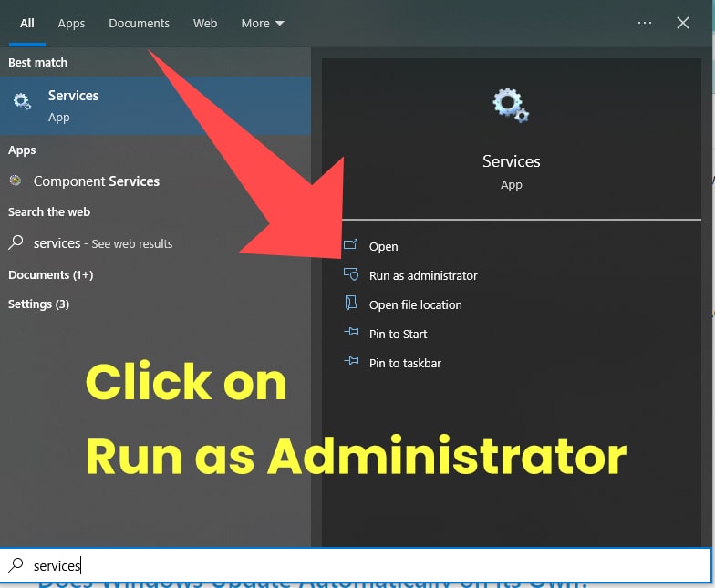The height and width of the screenshot is (588, 715).
Task: Click the Component Services app icon
Action: pos(16,181)
